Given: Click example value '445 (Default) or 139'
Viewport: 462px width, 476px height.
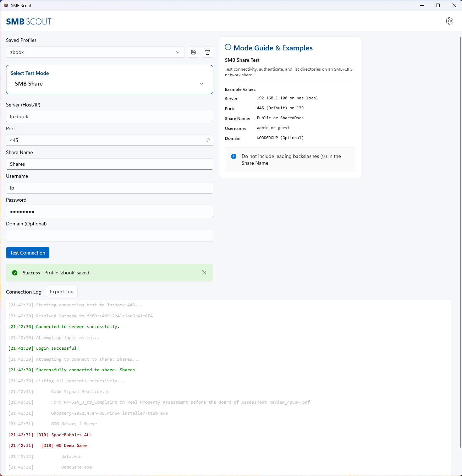Looking at the screenshot, I should [x=280, y=108].
